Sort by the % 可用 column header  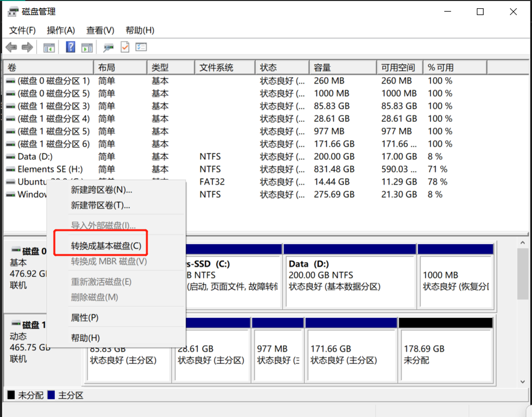[455, 68]
